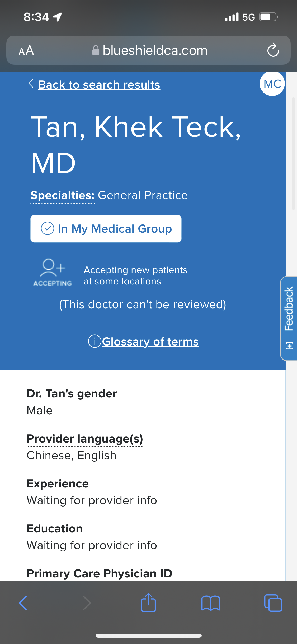297x644 pixels.
Task: Click Back to search results link
Action: (99, 85)
